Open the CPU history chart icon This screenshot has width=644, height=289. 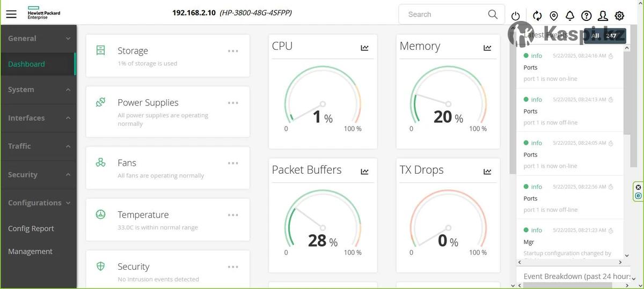point(365,48)
